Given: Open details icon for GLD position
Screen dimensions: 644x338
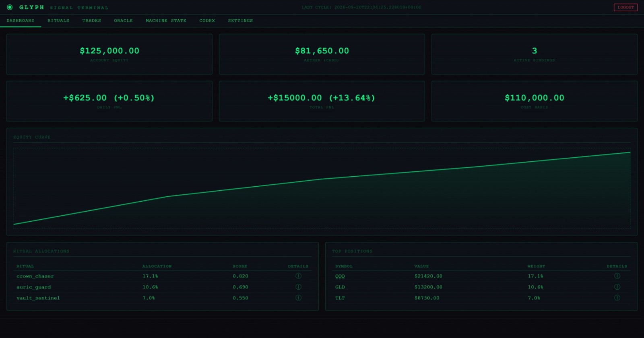Looking at the screenshot, I should tap(617, 287).
